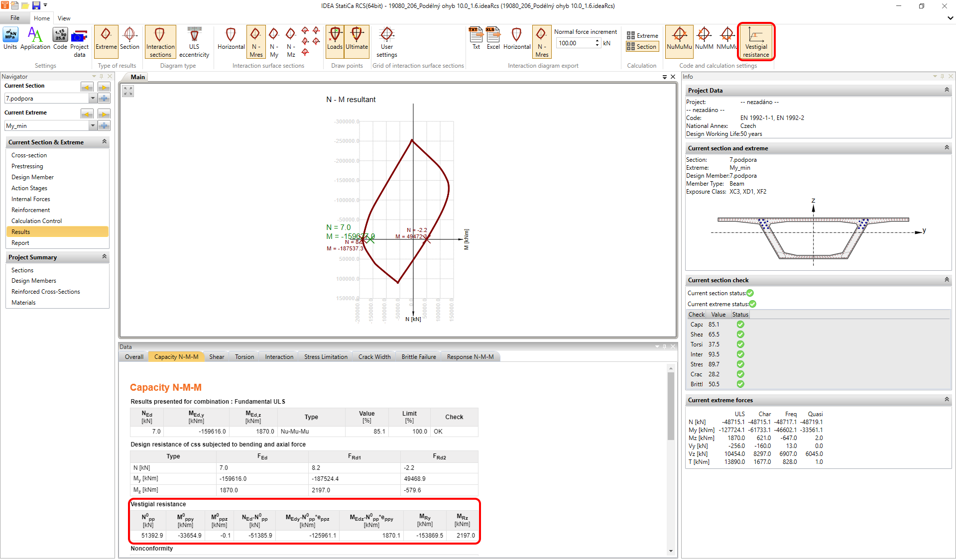Image resolution: width=956 pixels, height=560 pixels.
Task: Advance to the next section with arrow button
Action: pyautogui.click(x=104, y=87)
